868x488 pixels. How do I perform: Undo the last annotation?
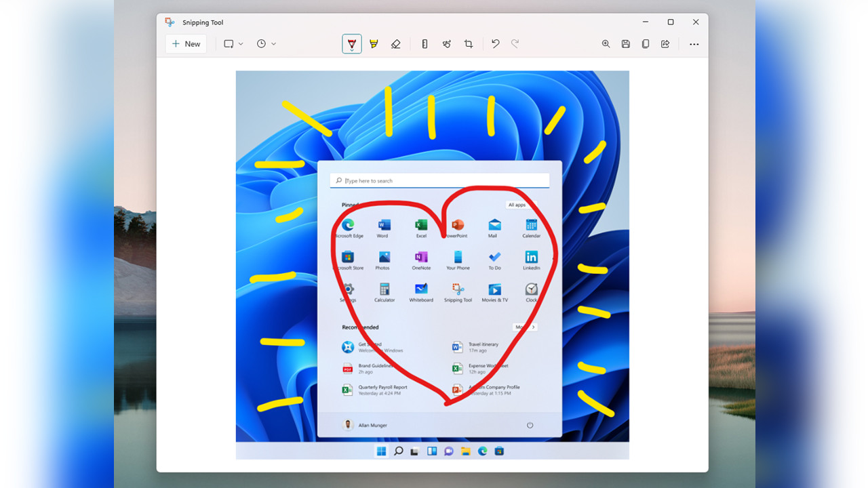495,43
